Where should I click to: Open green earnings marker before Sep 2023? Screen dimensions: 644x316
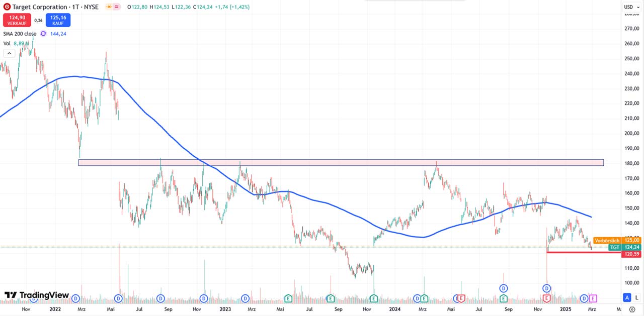pyautogui.click(x=331, y=298)
